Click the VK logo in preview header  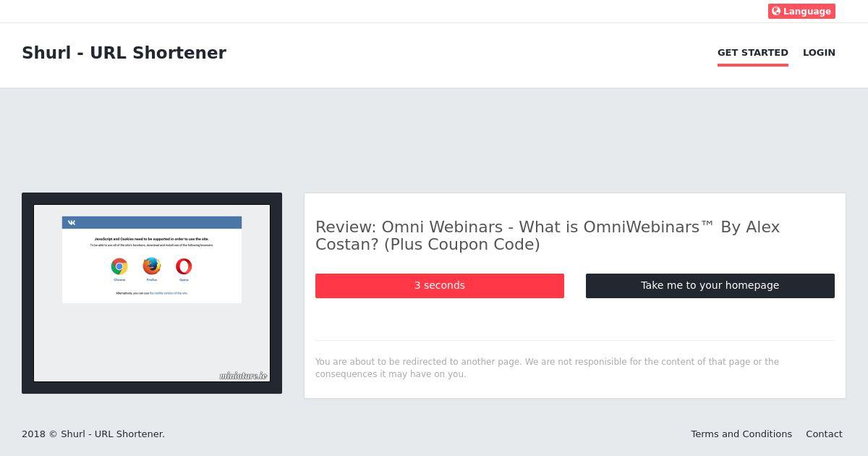coord(72,223)
